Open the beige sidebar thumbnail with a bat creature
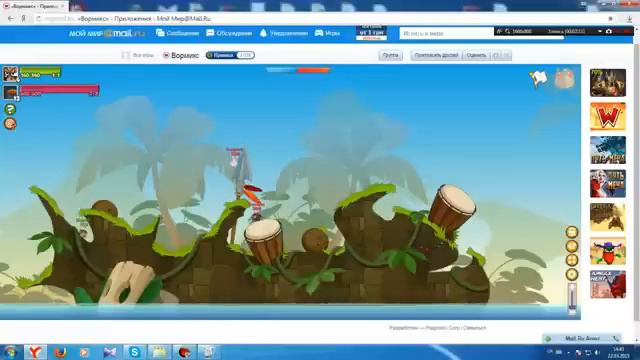 (x=608, y=217)
